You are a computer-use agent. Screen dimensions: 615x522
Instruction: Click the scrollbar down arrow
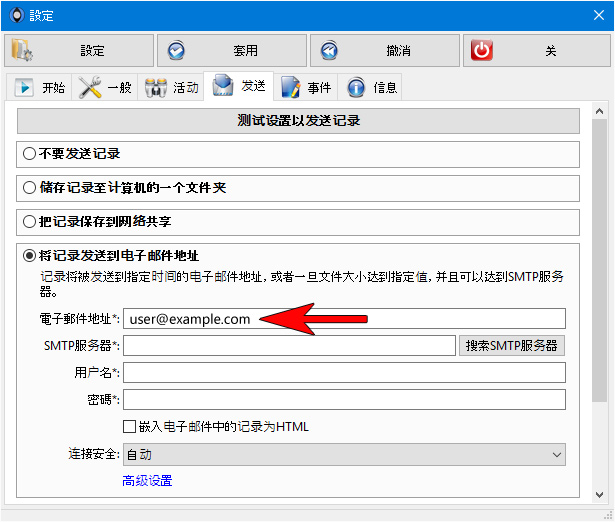(599, 495)
